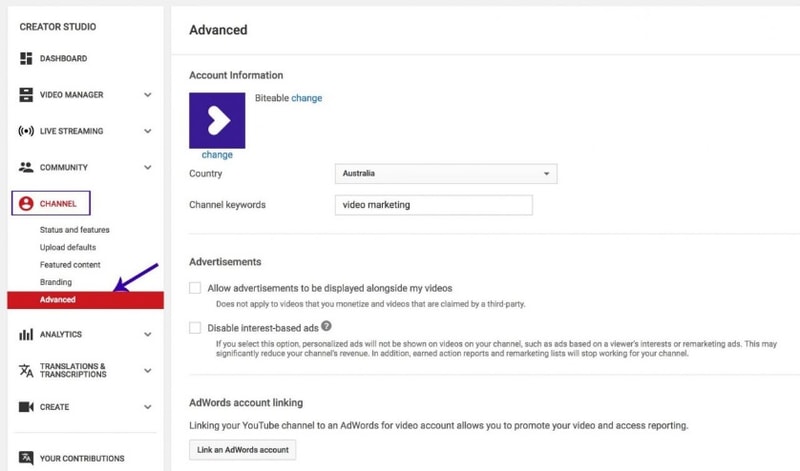The image size is (800, 471).
Task: Enable advertisements displayed alongside my videos
Action: click(195, 288)
